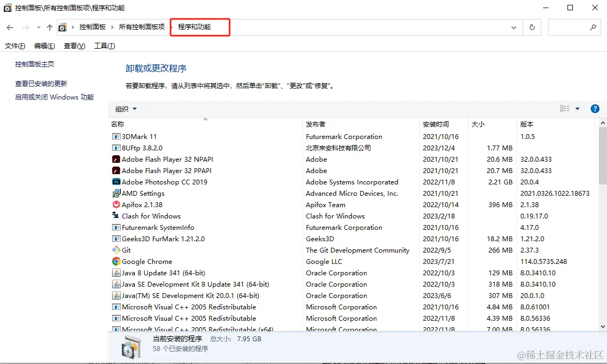The height and width of the screenshot is (364, 607).
Task: Click 程序和功能 in the breadcrumb
Action: (x=194, y=27)
